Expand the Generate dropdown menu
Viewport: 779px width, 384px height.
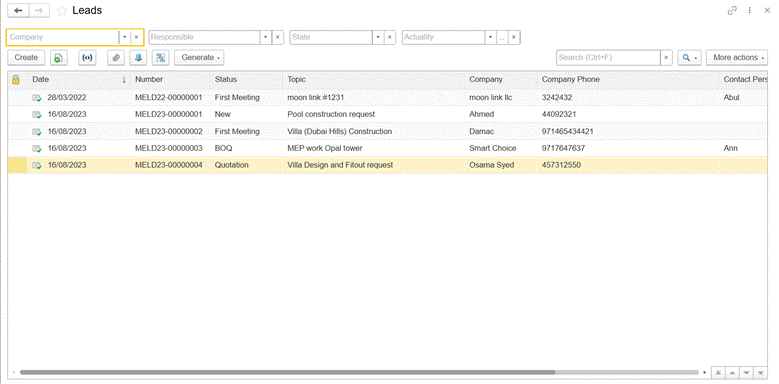point(199,58)
